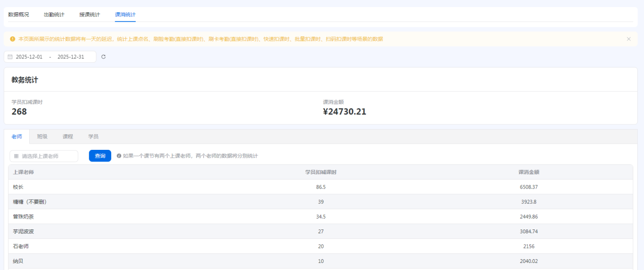Select the 石老师 table row
Image resolution: width=644 pixels, height=270 pixels.
21,246
